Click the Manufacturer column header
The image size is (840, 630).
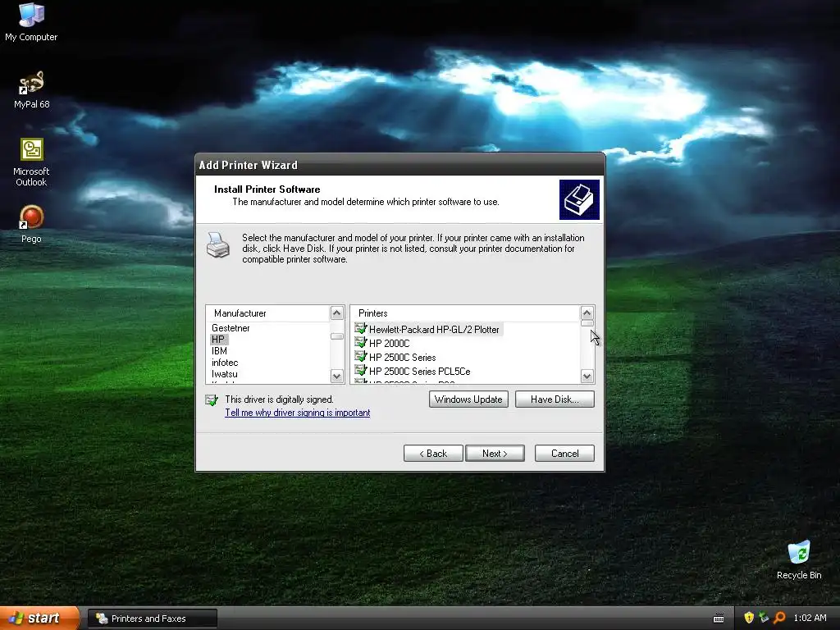click(268, 313)
